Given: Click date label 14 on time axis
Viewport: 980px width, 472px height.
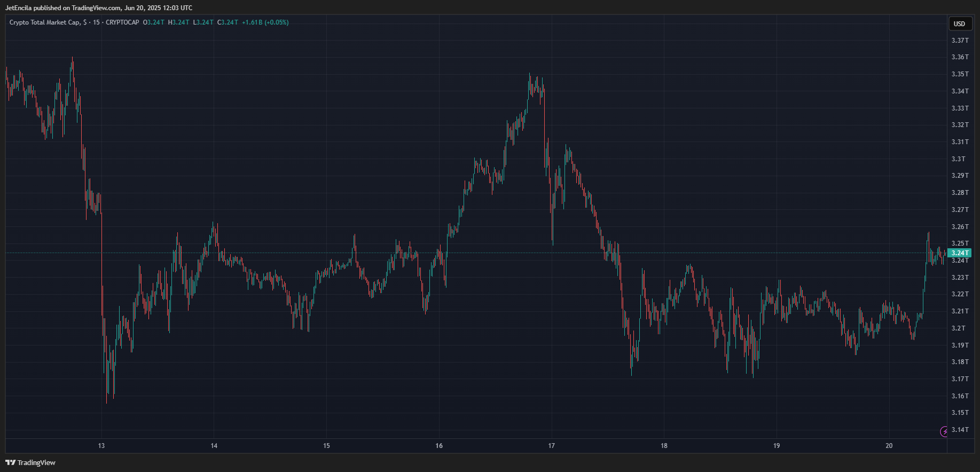Looking at the screenshot, I should tap(214, 446).
